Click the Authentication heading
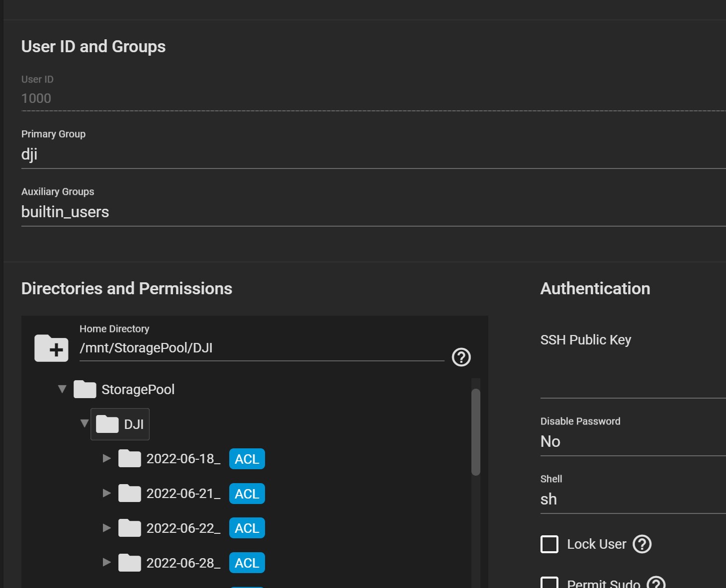The width and height of the screenshot is (726, 588). click(x=595, y=289)
